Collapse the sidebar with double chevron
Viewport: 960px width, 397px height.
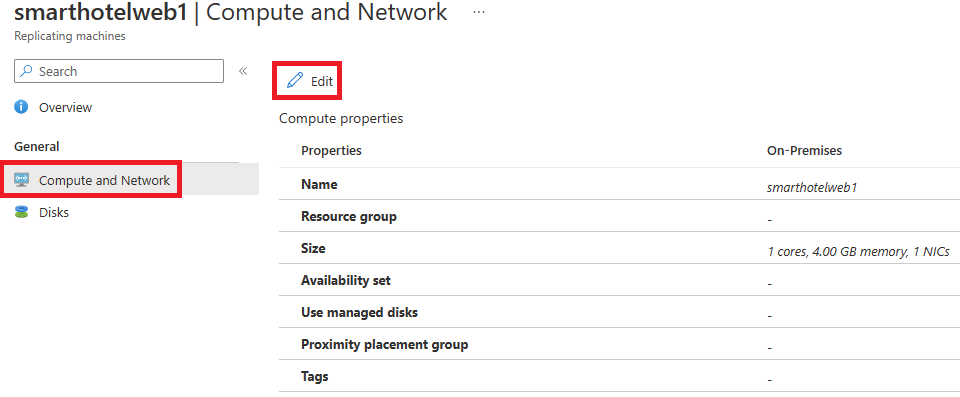pyautogui.click(x=242, y=71)
